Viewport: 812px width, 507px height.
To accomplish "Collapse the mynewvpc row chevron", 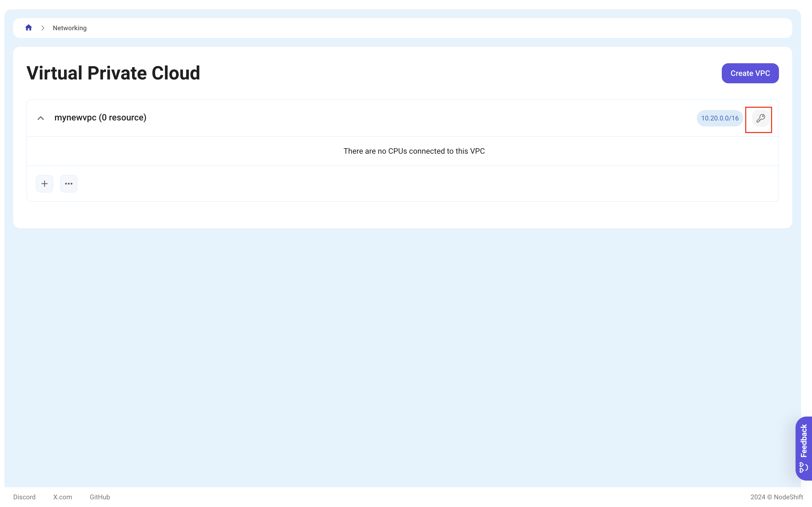I will pos(41,118).
